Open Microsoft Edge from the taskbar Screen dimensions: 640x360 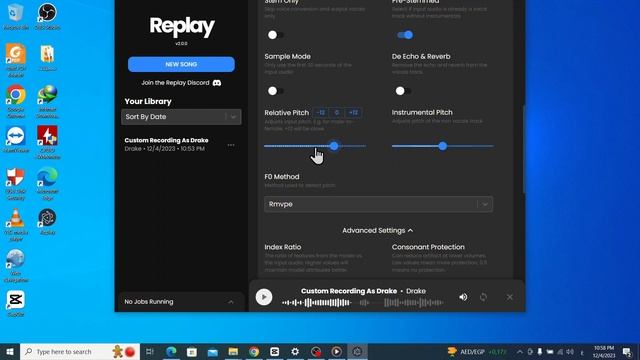171,351
